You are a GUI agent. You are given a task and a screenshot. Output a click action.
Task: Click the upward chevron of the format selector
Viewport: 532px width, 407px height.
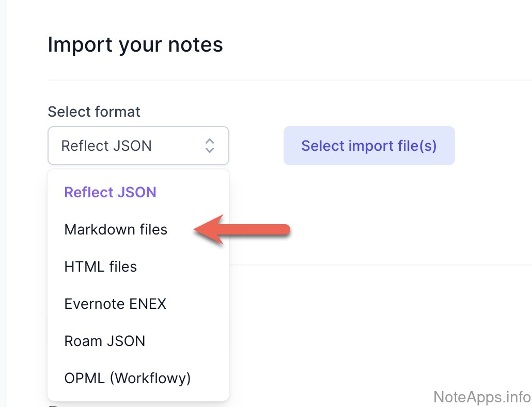(210, 140)
